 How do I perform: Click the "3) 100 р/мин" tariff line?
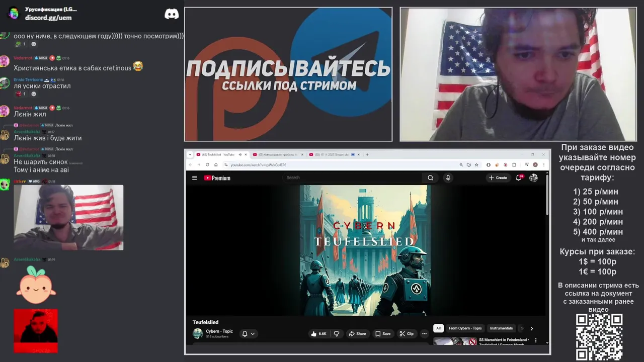pyautogui.click(x=598, y=212)
